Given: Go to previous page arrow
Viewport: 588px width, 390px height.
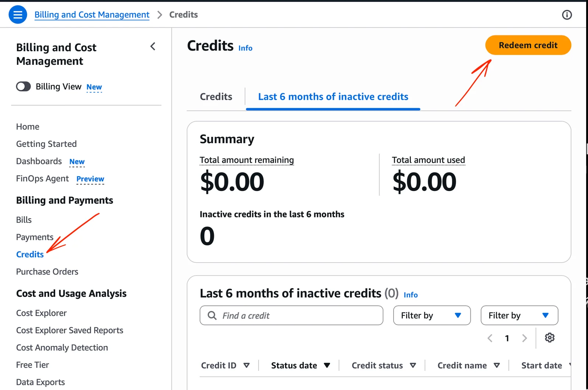Looking at the screenshot, I should click(x=490, y=338).
